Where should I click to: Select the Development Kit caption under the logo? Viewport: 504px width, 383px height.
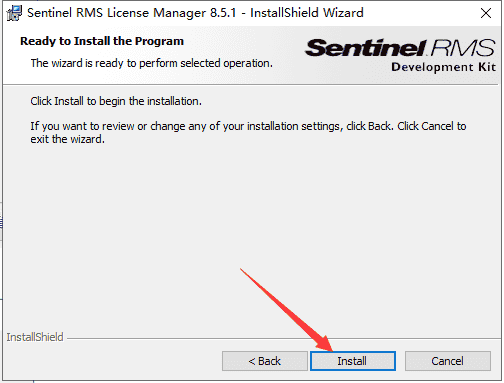444,67
